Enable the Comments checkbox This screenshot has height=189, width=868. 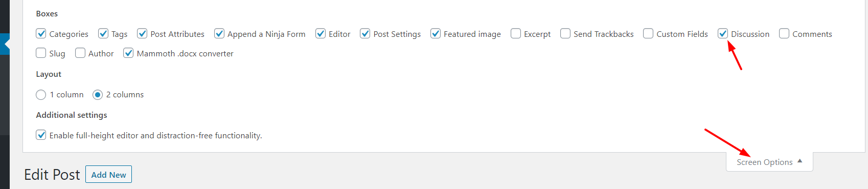784,34
